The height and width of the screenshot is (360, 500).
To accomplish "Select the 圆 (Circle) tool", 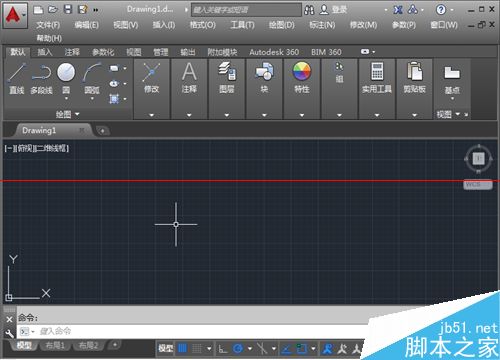I will click(66, 79).
